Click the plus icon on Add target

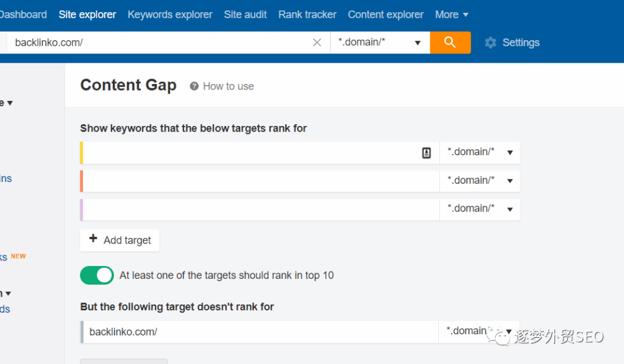[93, 239]
